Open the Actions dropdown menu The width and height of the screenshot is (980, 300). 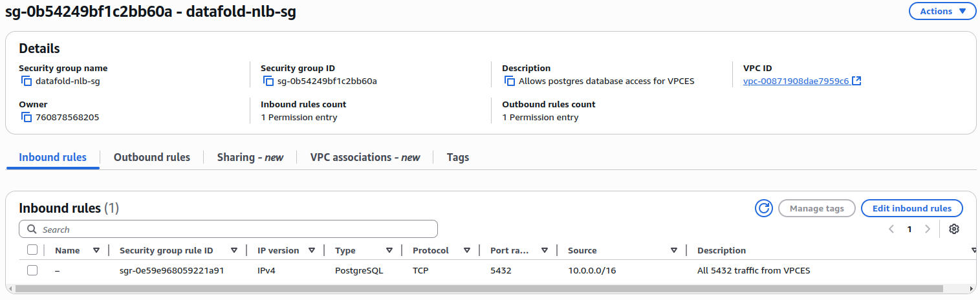coord(942,11)
